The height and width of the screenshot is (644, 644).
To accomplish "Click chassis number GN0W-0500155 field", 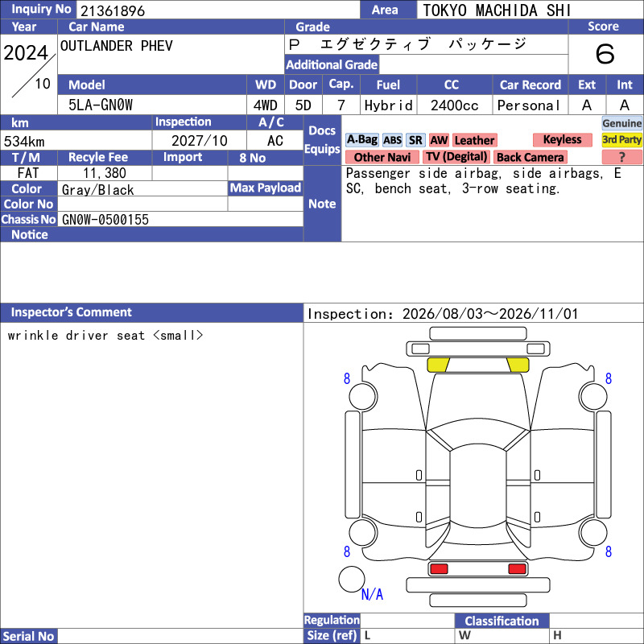I will click(180, 219).
